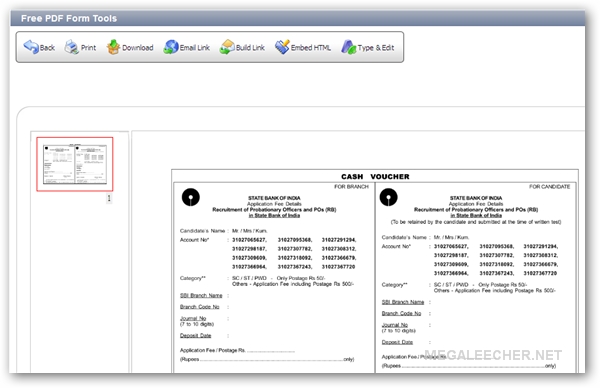The width and height of the screenshot is (600, 388).
Task: Click account number 31027065627 in branch copy
Action: 249,240
